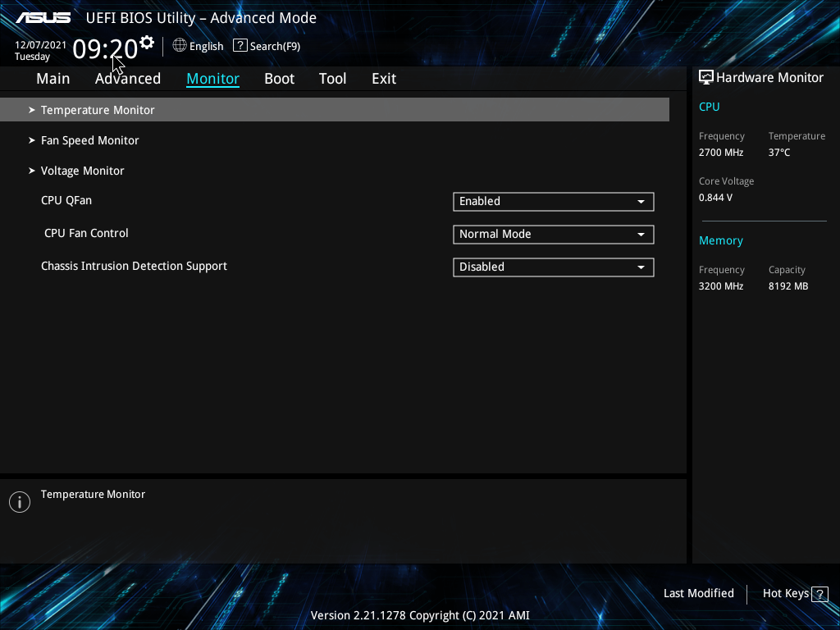The height and width of the screenshot is (630, 840).
Task: Click the CPU section heading
Action: [x=709, y=107]
